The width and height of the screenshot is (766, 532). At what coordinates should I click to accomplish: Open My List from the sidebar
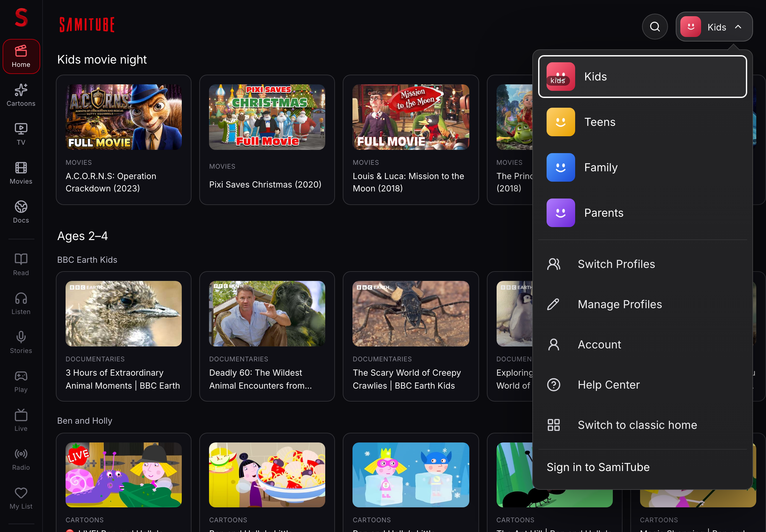21,499
